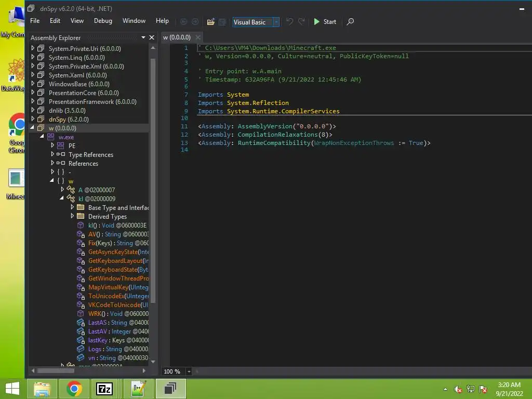Collapse the w (0.0.0.0) assembly node
Image resolution: width=532 pixels, height=399 pixels.
point(32,128)
